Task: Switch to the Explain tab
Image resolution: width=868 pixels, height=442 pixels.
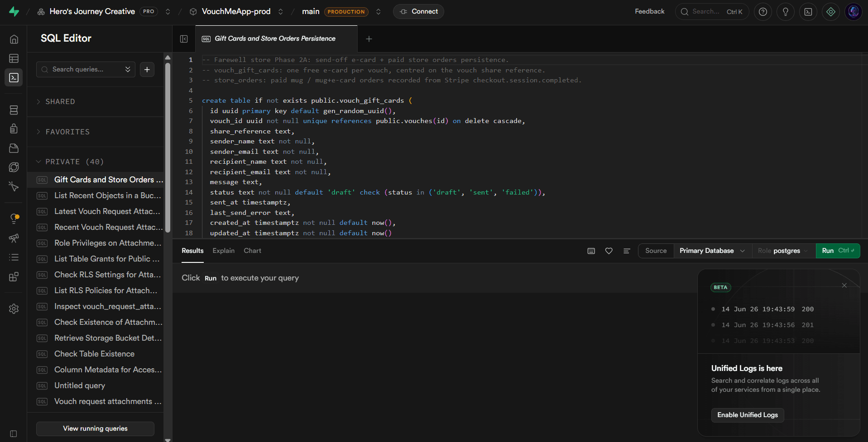Action: click(224, 251)
